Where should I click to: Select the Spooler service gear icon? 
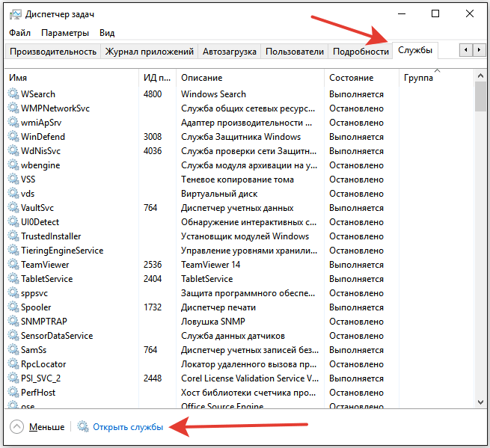click(x=13, y=307)
